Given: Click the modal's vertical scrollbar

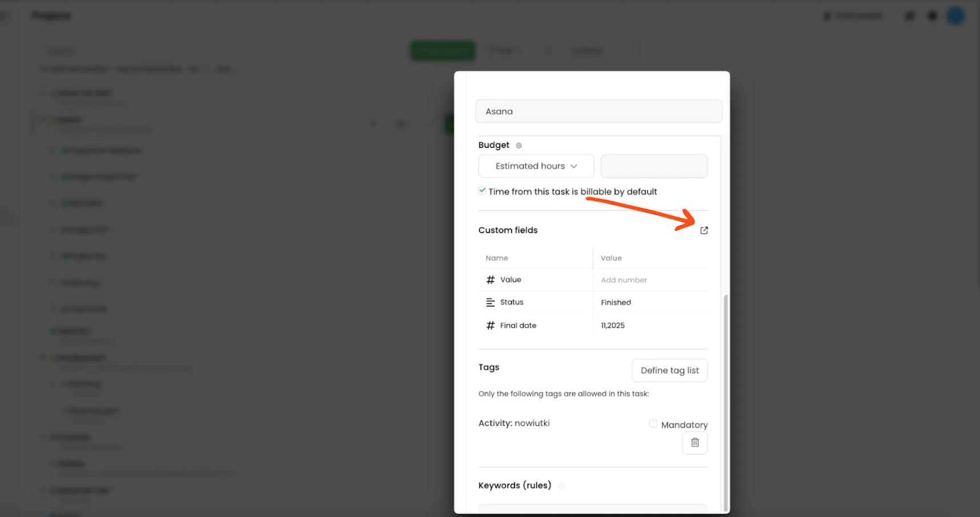Looking at the screenshot, I should pyautogui.click(x=726, y=403).
